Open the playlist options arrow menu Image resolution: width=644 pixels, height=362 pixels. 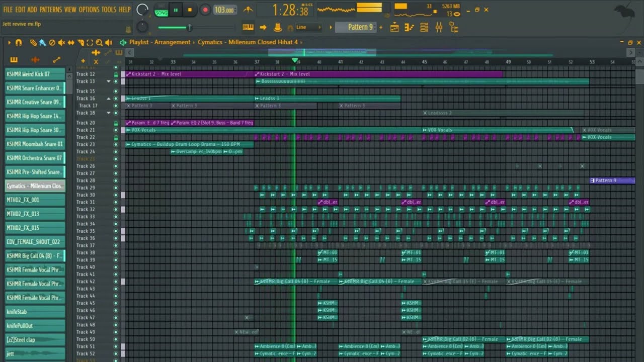9,43
